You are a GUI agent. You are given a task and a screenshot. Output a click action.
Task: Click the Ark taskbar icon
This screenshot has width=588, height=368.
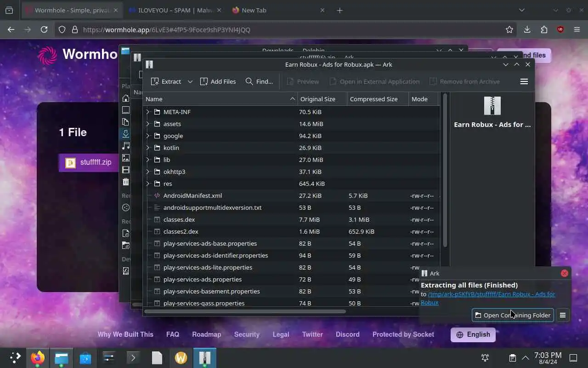click(x=205, y=357)
